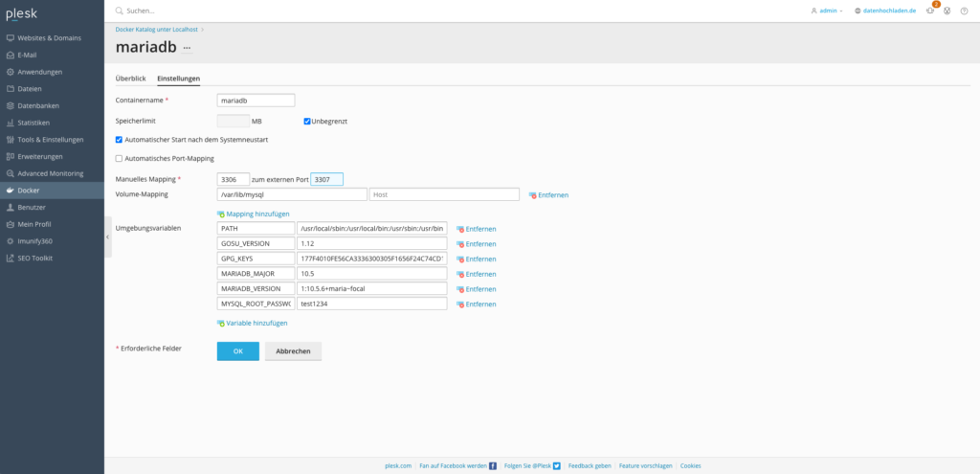Screen dimensions: 980x474
Task: Click MARIADB_MAJOR value field 10.5
Action: pyautogui.click(x=372, y=274)
